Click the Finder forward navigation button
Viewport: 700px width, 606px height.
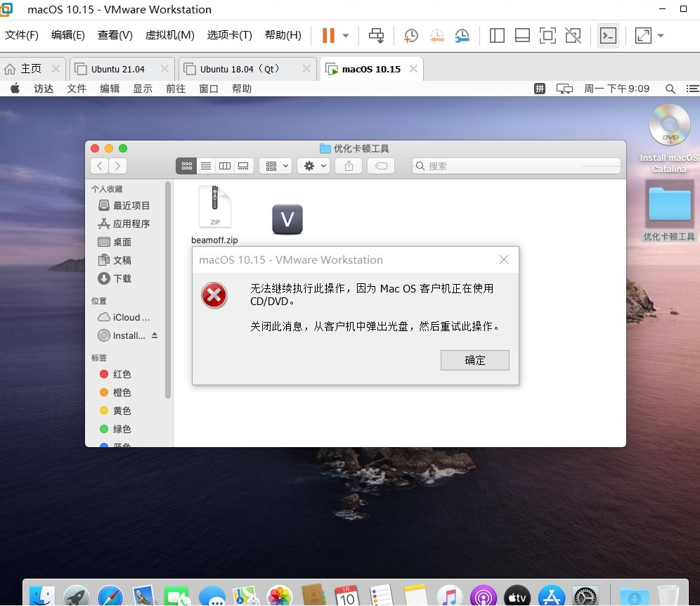point(117,166)
